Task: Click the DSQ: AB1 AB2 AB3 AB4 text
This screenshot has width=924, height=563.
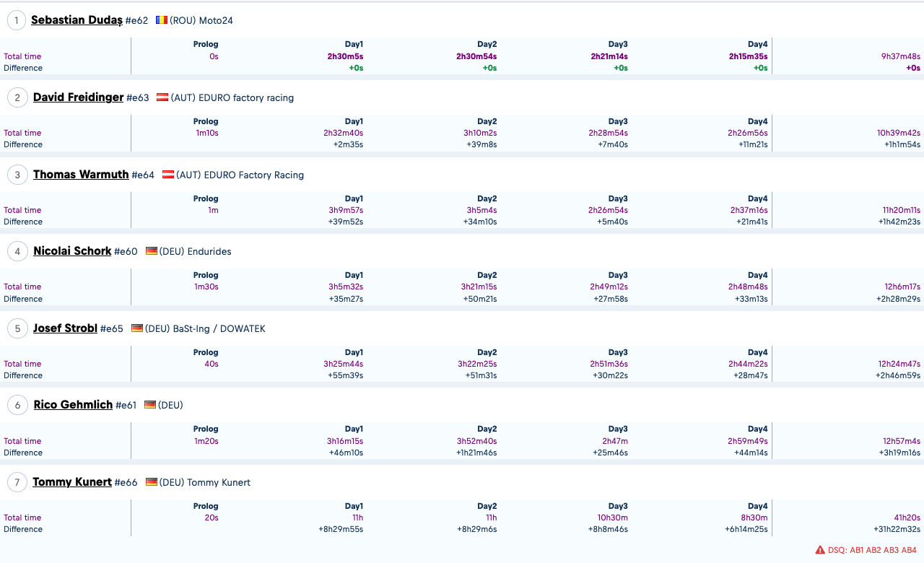Action: tap(872, 550)
